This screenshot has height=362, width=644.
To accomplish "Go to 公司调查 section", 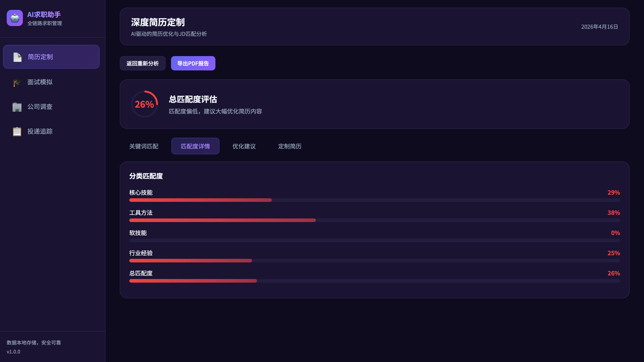I will pyautogui.click(x=40, y=107).
